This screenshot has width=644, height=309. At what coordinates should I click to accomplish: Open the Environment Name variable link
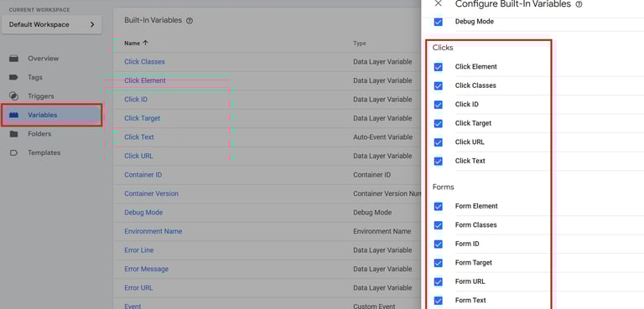click(153, 231)
